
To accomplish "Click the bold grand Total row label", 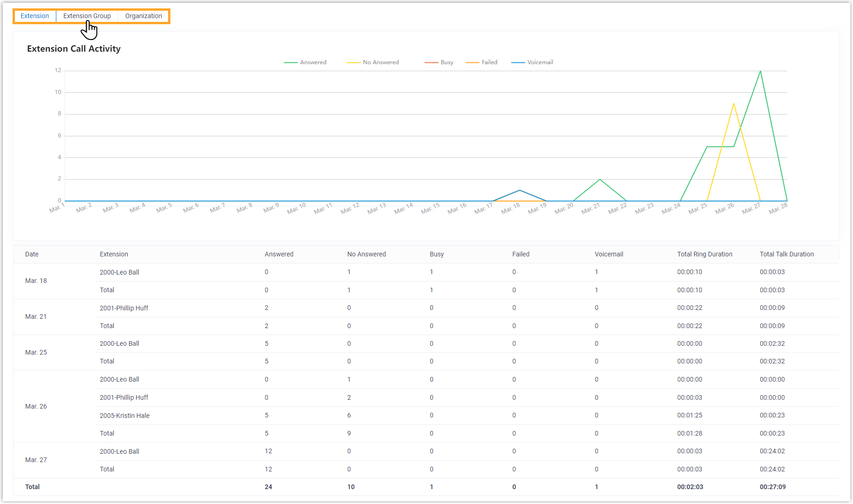I will 32,487.
